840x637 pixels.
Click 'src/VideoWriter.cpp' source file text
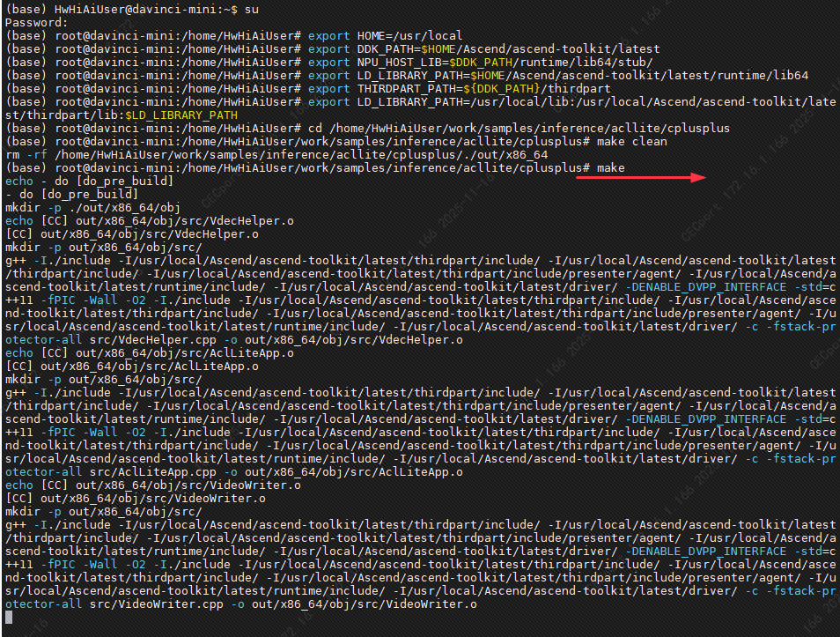tap(157, 604)
